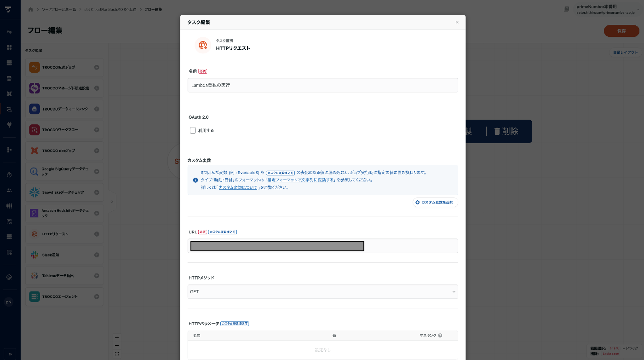This screenshot has width=644, height=360.
Task: Click the Slack logo icon in task list
Action: 34,255
